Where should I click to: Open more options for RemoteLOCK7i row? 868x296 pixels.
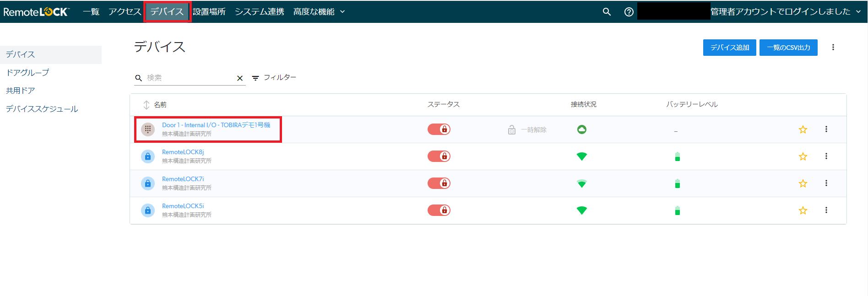pos(826,183)
